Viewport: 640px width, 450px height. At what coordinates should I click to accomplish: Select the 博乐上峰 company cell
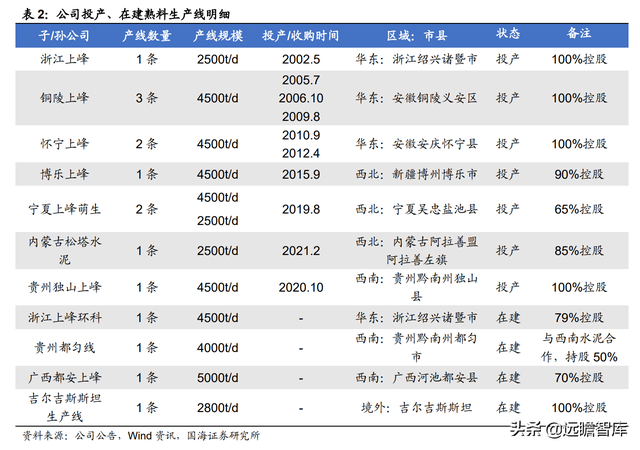[x=64, y=174]
